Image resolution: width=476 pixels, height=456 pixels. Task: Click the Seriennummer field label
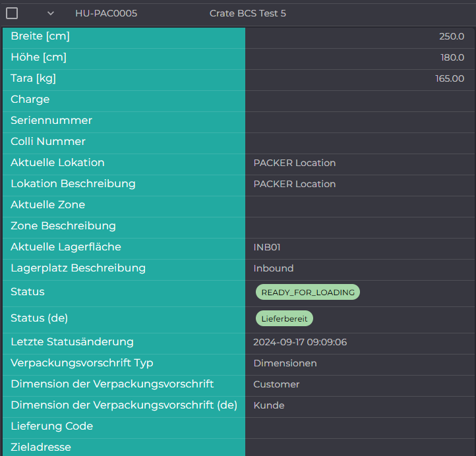(51, 121)
